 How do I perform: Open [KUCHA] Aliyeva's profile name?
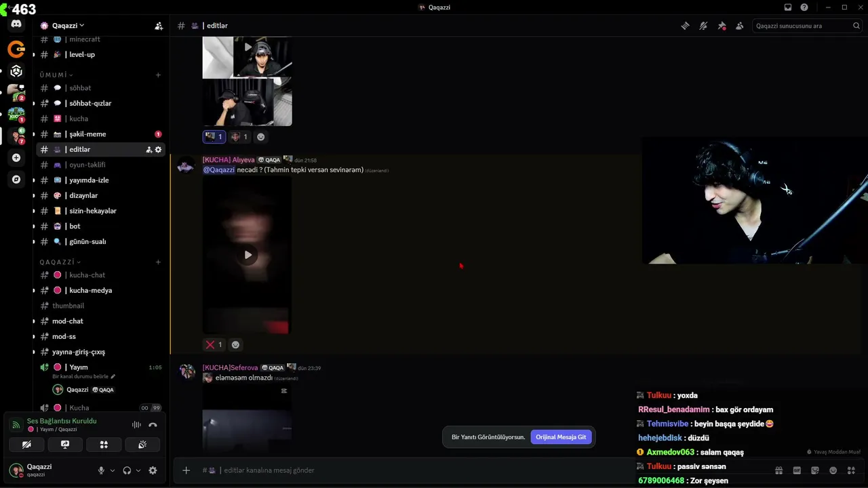click(229, 160)
